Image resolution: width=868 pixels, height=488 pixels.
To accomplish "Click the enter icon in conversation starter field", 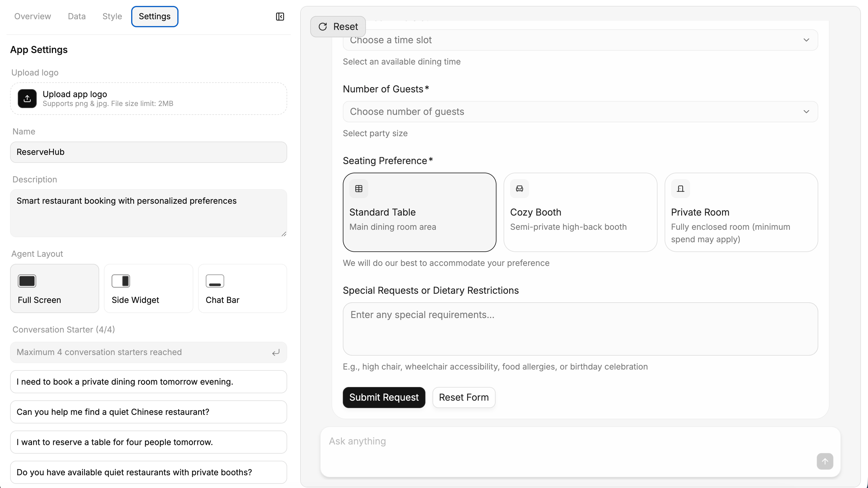I will click(276, 352).
